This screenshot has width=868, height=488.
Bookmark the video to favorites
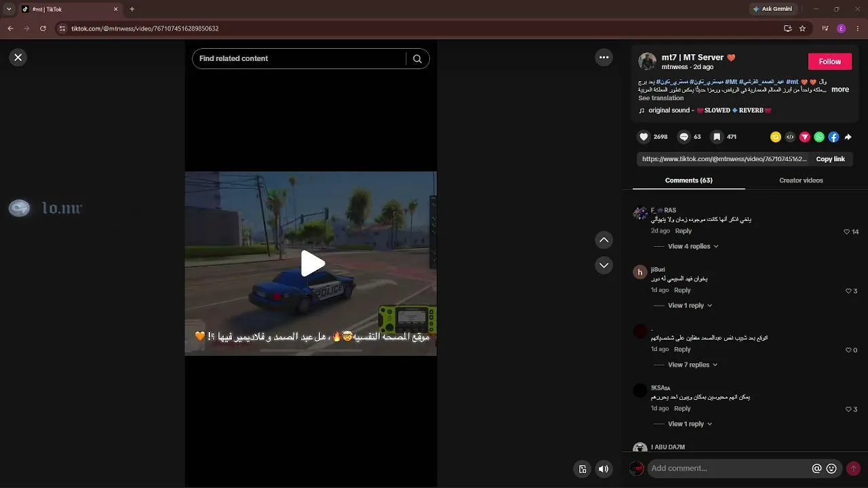(717, 137)
